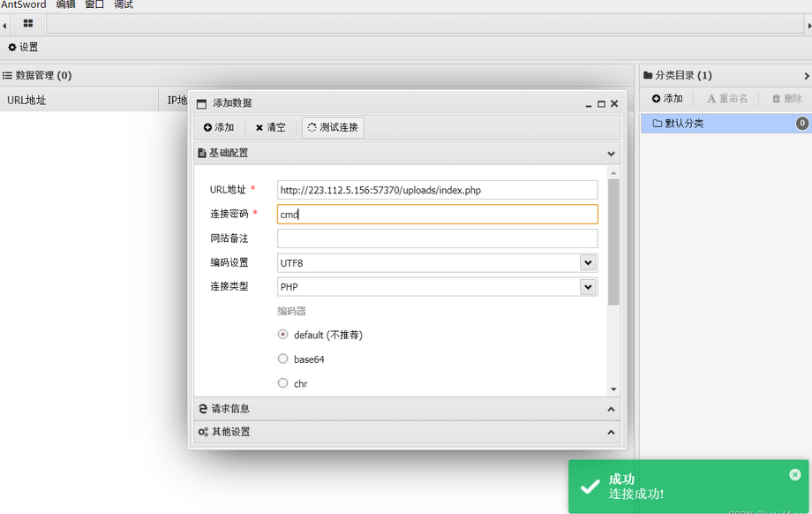Click the 重命名 category button
Screen dimensions: 812x514
point(727,98)
